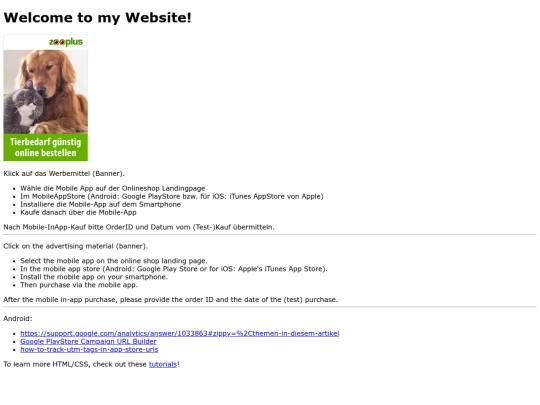The height and width of the screenshot is (405, 540).
Task: Click the 'Wähle die Mobile App' list item
Action: [113, 188]
